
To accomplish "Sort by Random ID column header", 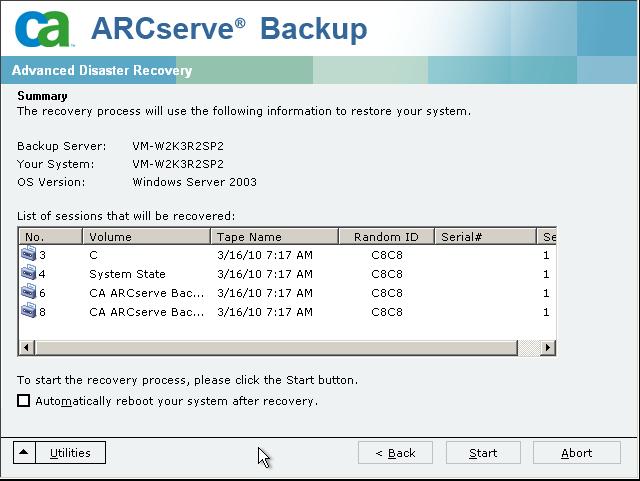I will [x=387, y=236].
